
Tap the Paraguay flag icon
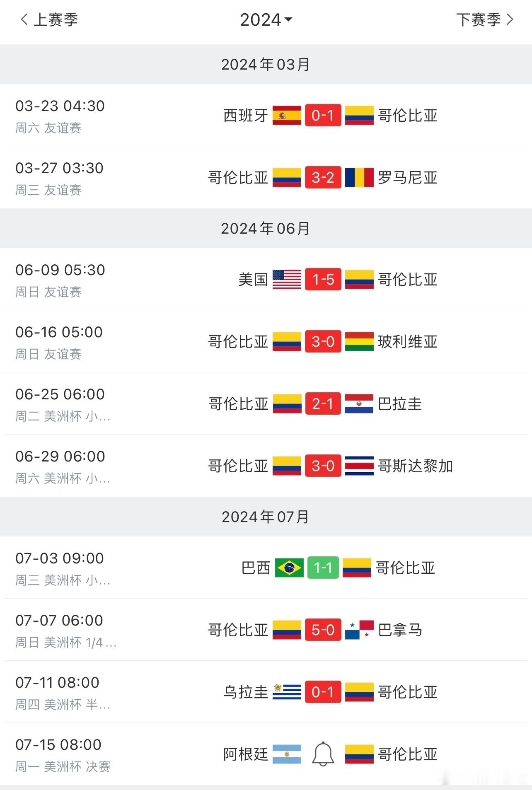point(359,403)
